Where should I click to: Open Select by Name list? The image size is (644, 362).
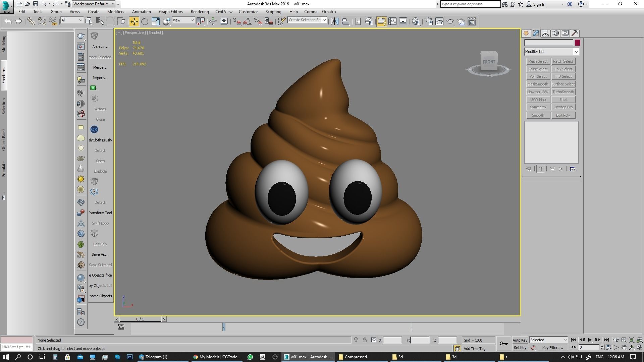click(x=100, y=21)
